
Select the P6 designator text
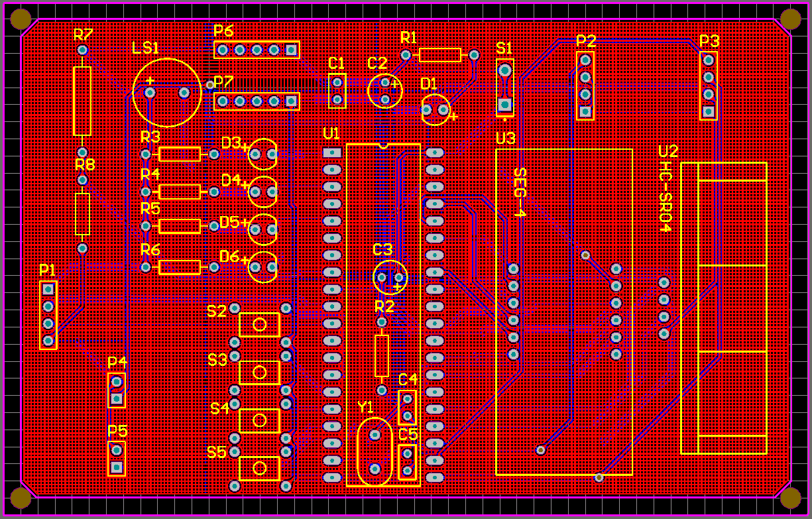click(223, 31)
